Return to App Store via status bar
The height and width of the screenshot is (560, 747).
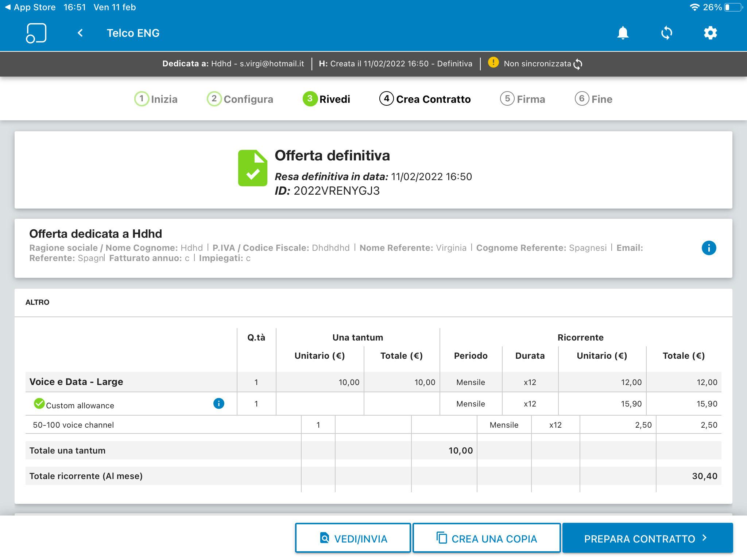click(30, 7)
